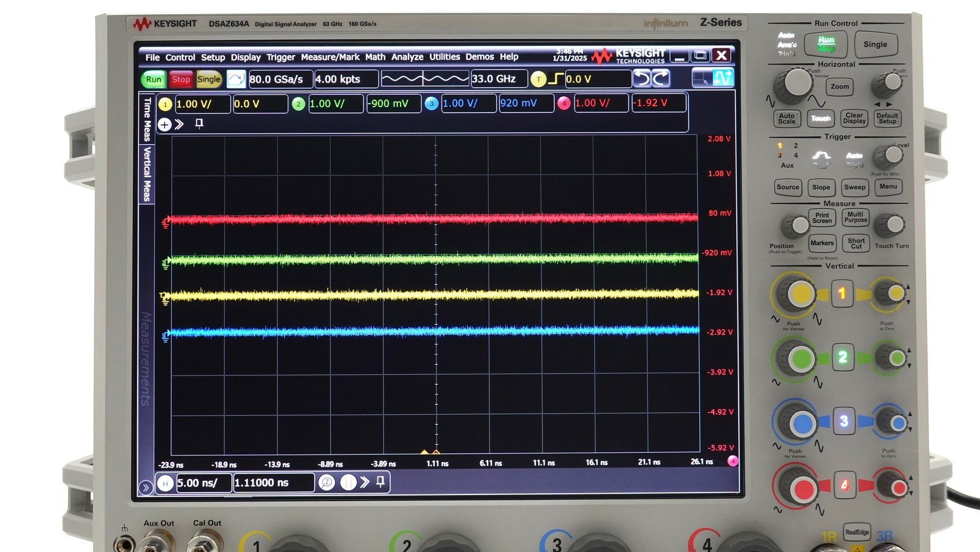Edit channel 1 scale 1.00 V/ field

point(203,104)
